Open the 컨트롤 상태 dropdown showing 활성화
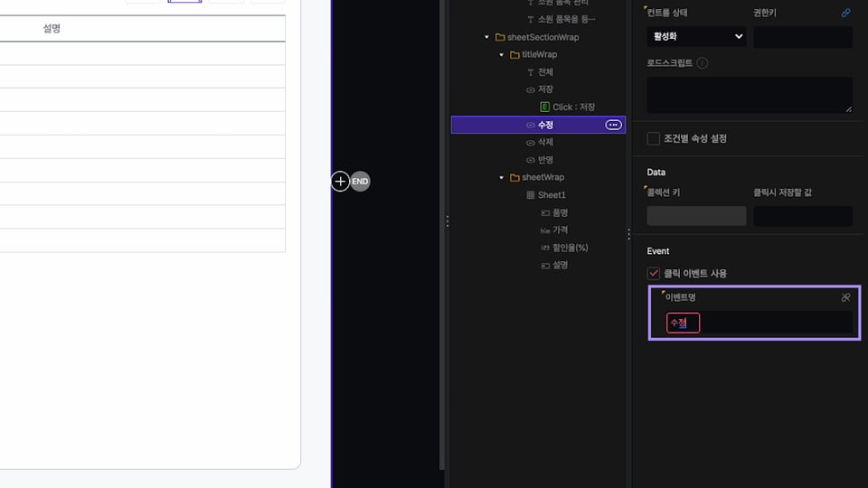 [x=696, y=36]
